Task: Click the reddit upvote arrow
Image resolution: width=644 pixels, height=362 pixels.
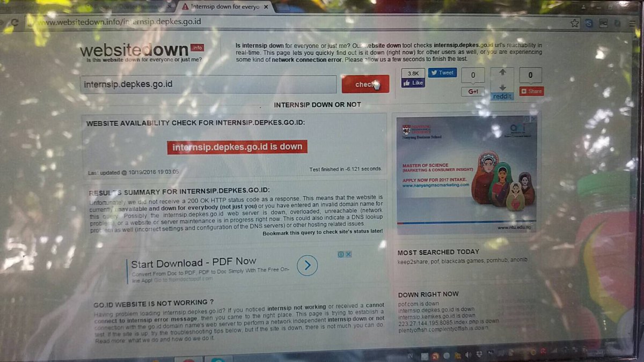Action: tap(502, 72)
